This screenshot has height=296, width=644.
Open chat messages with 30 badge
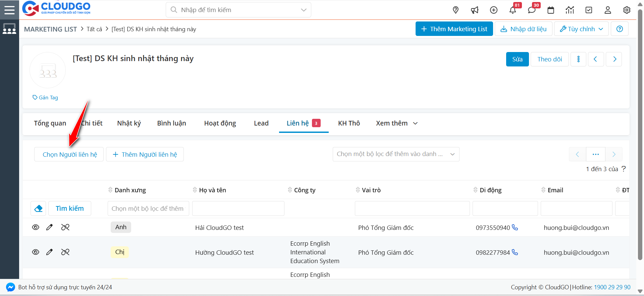pyautogui.click(x=532, y=10)
